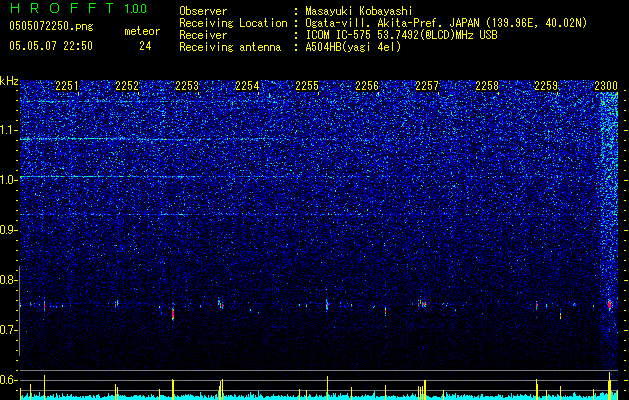629x400 pixels.
Task: Click the orange echo near 0.72 kHz right of 2259
Action: (560, 315)
